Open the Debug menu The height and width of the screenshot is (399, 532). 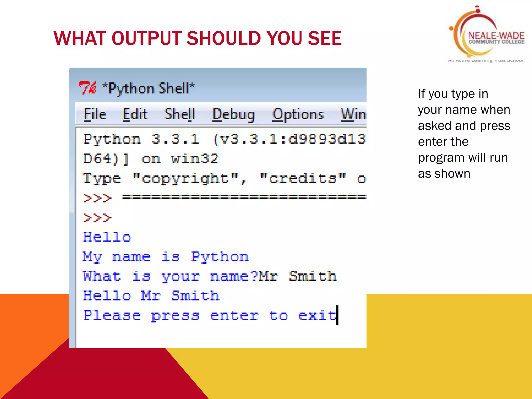(234, 115)
